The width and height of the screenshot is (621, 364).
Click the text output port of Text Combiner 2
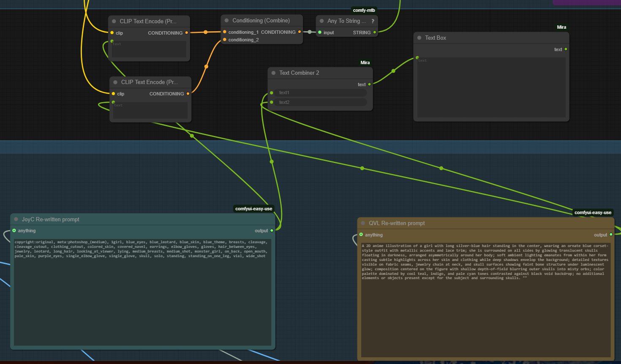tap(369, 84)
